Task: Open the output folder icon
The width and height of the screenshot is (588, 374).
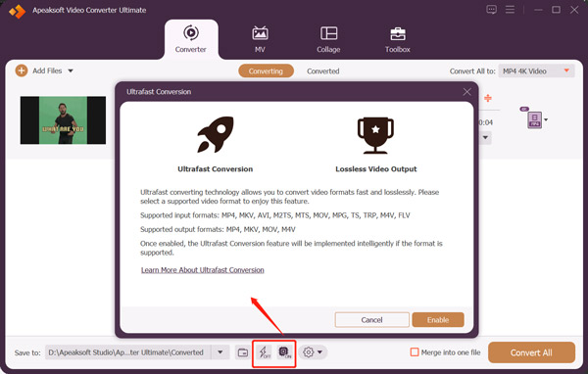Action: (243, 352)
